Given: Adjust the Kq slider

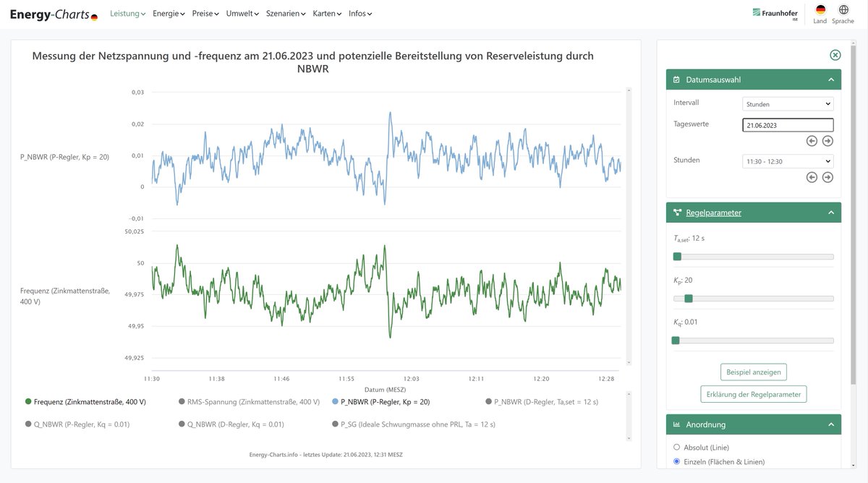Looking at the screenshot, I should (753, 341).
